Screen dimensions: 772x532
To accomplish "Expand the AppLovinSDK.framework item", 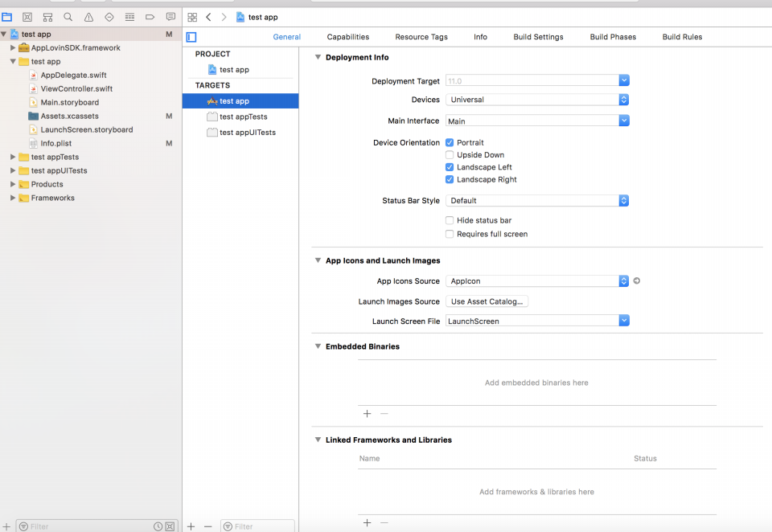I will click(x=13, y=47).
